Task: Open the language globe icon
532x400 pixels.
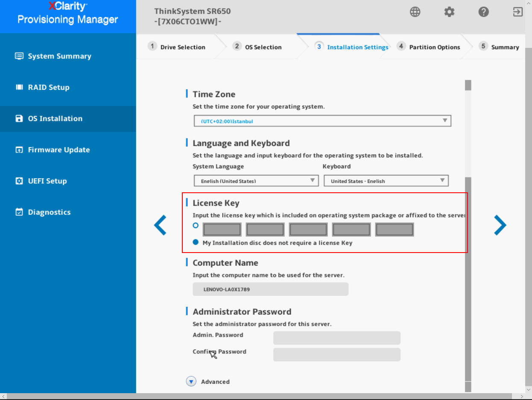Action: click(x=415, y=12)
